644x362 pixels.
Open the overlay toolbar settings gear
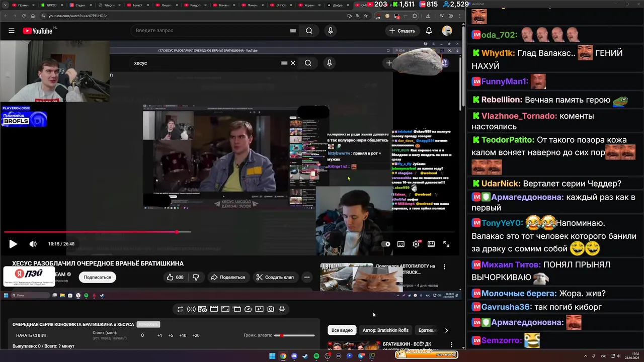[282, 309]
